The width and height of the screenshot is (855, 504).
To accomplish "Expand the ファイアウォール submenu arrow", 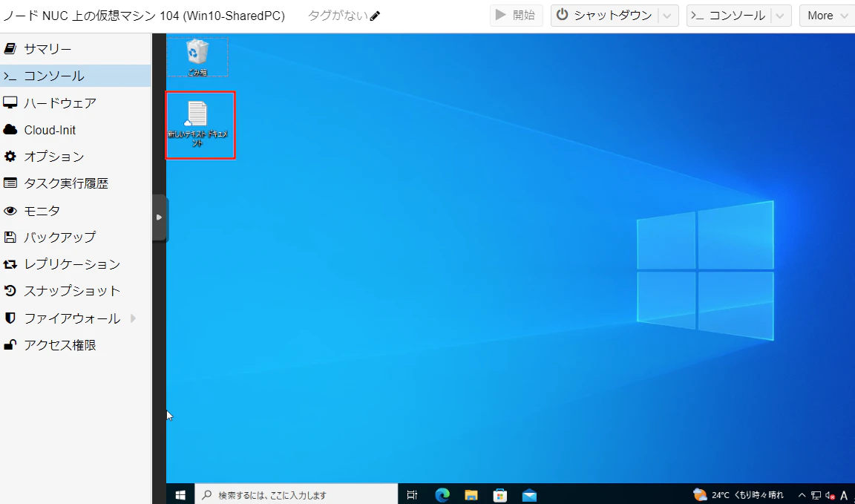I will coord(134,318).
